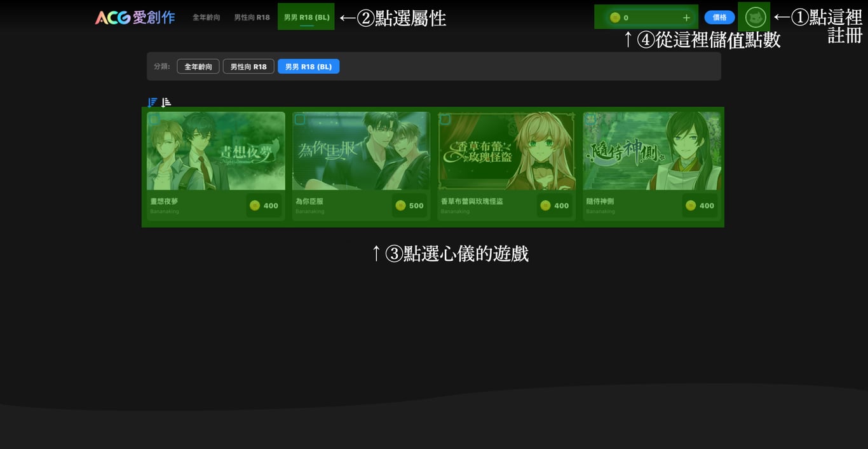Click the 隨侍神側 title text

600,201
